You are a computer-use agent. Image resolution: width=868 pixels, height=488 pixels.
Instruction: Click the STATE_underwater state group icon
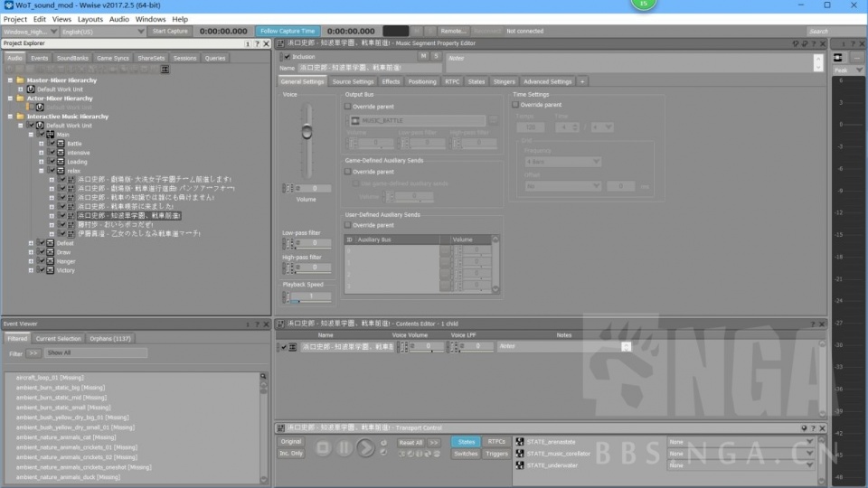pyautogui.click(x=520, y=465)
